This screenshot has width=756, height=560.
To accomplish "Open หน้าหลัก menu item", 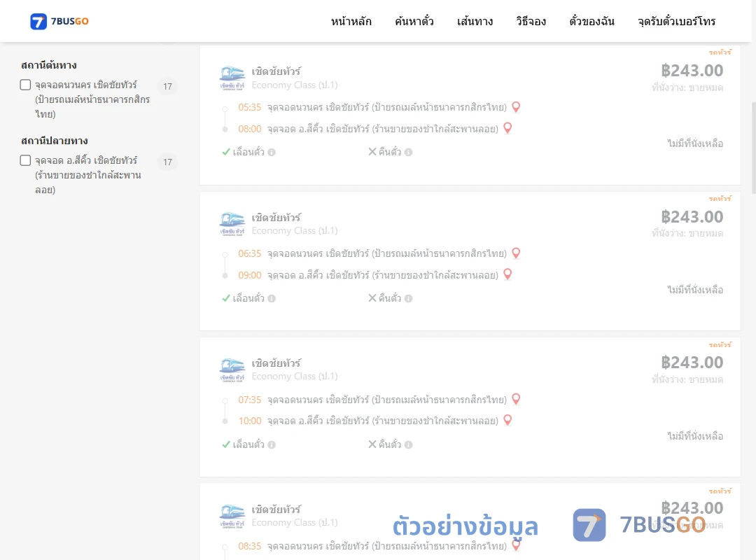I will [351, 21].
